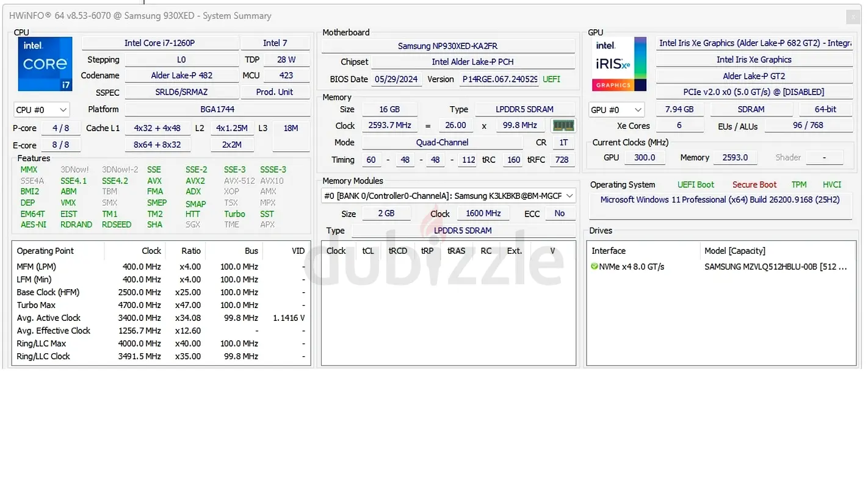The width and height of the screenshot is (868, 488).
Task: Click the EM64T feature flag
Action: [33, 214]
